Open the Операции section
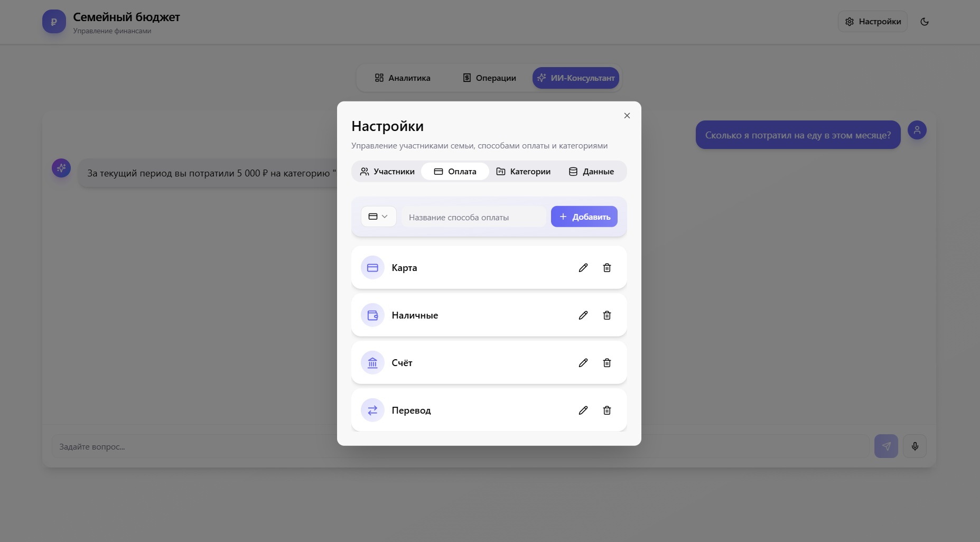980x542 pixels. coord(489,78)
